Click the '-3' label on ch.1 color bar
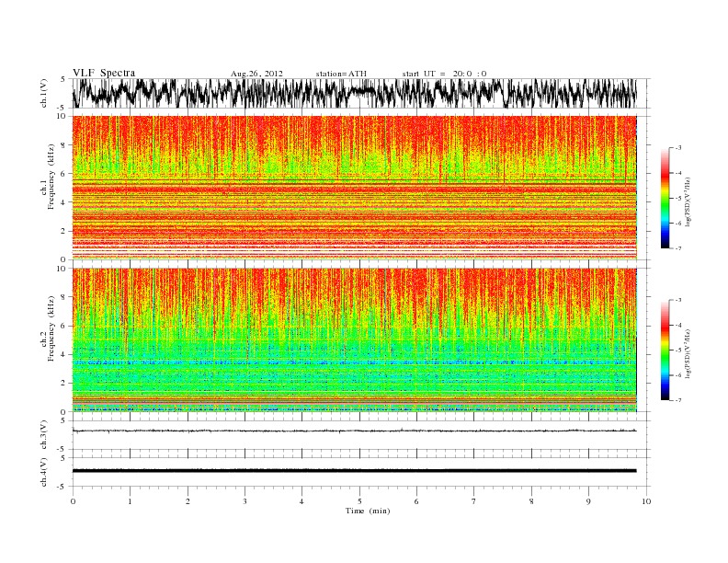Image resolution: width=728 pixels, height=563 pixels. [678, 148]
